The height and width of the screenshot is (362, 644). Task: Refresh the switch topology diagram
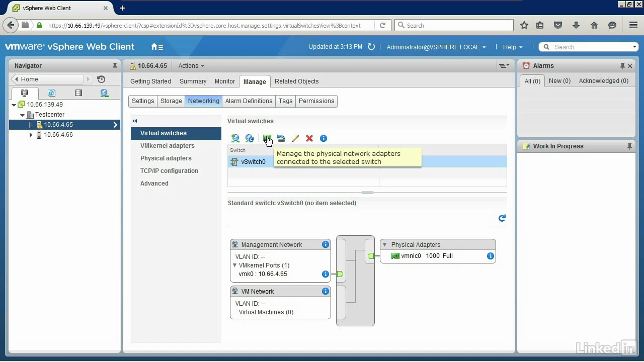(502, 218)
